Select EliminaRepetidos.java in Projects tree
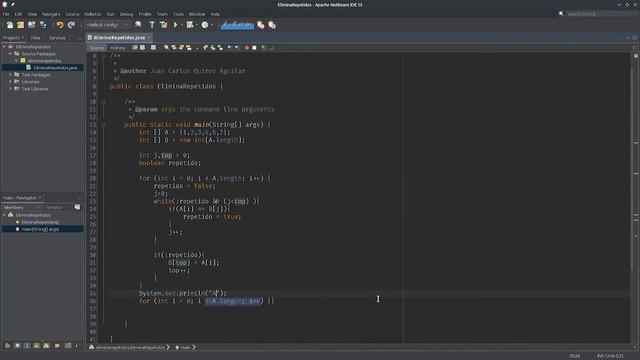 tap(55, 68)
